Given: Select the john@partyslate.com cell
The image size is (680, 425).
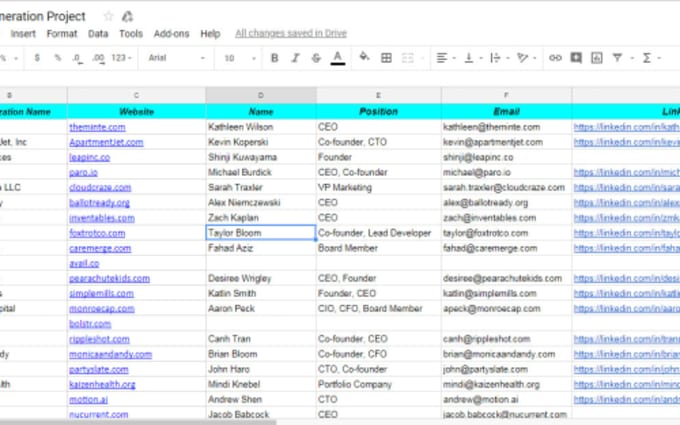Looking at the screenshot, I should click(506, 369).
